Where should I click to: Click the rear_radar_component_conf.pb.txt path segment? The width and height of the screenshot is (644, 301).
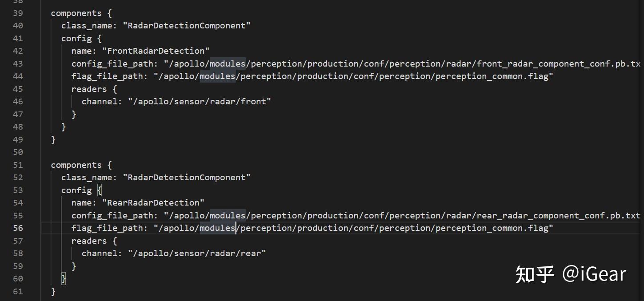point(558,215)
